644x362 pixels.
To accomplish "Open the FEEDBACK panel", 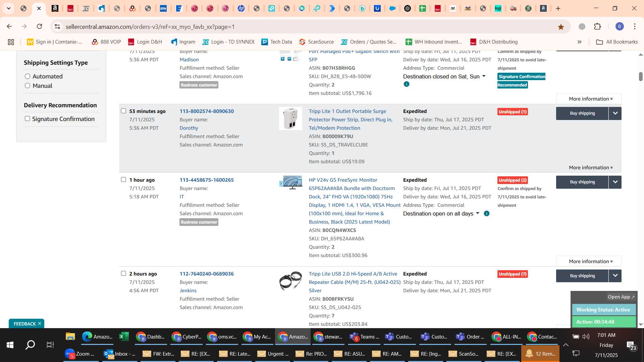I will pos(24,324).
